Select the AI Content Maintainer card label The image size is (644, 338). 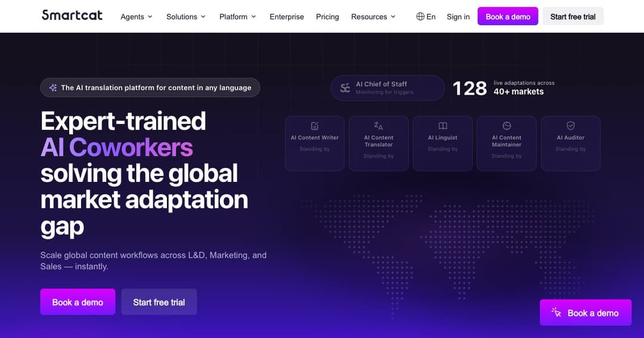(506, 141)
